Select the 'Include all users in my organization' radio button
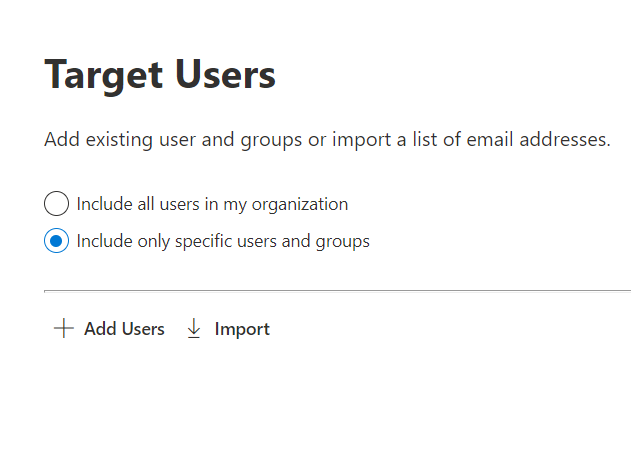Viewport: 631px width, 458px height. coord(57,204)
